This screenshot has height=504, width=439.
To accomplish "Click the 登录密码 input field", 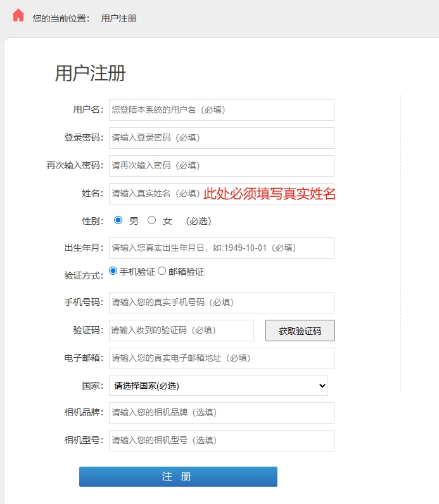I will click(221, 138).
